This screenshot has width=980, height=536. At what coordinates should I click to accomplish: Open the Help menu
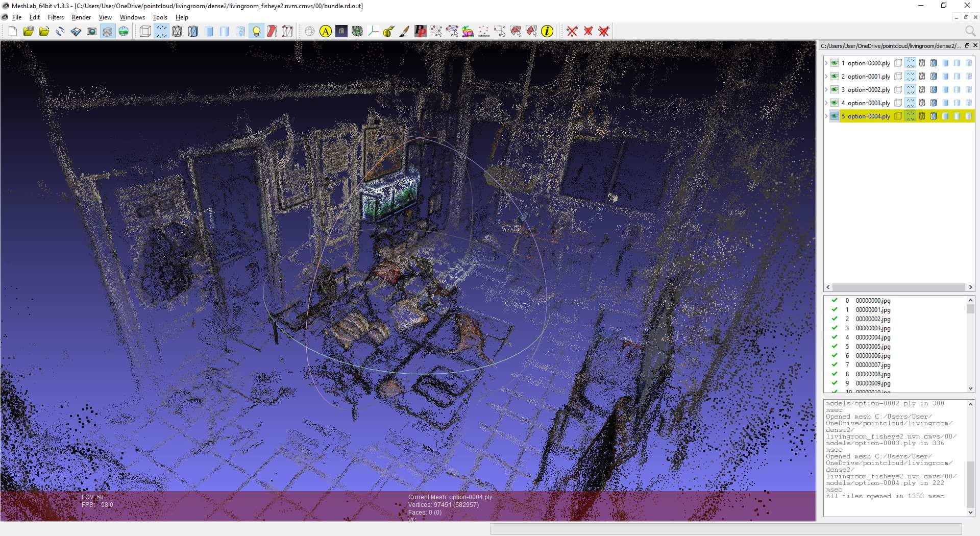point(182,17)
